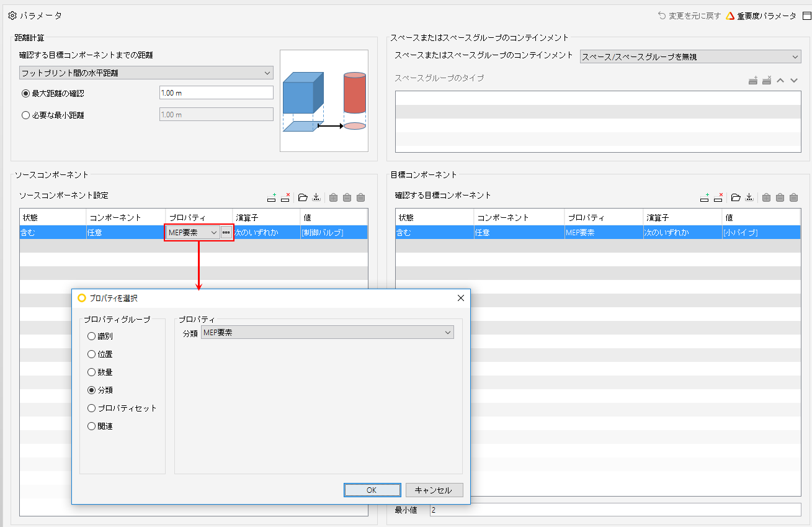This screenshot has width=812, height=527.
Task: Click プロパティ column header in target table
Action: (604, 217)
